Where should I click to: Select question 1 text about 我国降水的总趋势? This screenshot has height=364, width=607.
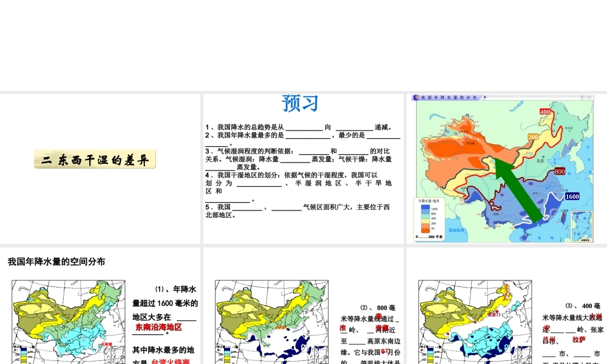pos(299,127)
